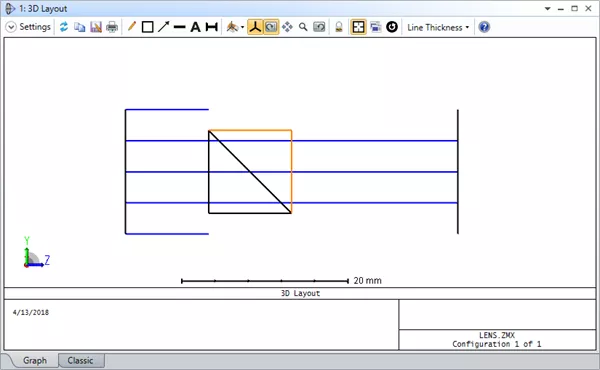The image size is (600, 370).
Task: Switch to the Graph tab
Action: pyautogui.click(x=35, y=360)
